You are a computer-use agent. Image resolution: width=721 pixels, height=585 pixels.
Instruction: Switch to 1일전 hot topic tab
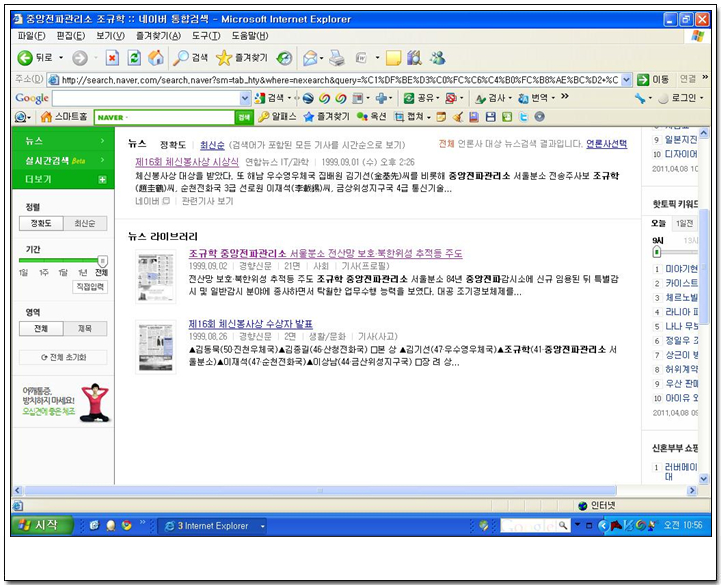pyautogui.click(x=684, y=224)
